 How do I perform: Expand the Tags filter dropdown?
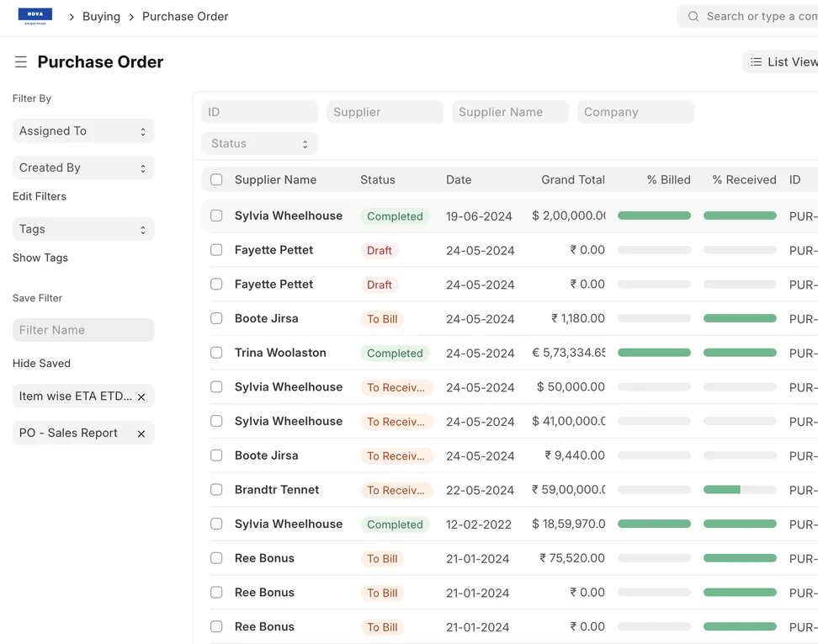pos(83,229)
